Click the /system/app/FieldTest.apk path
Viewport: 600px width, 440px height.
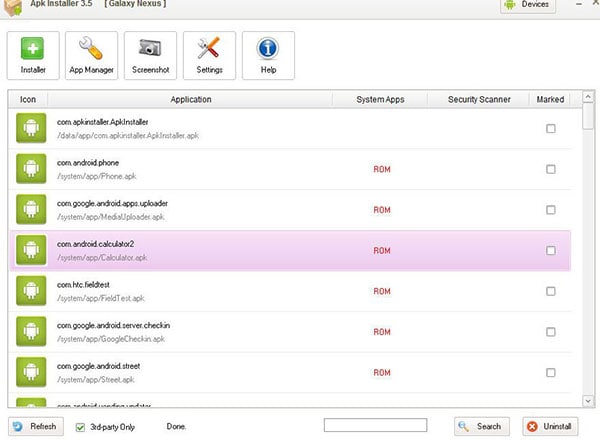[x=101, y=298]
